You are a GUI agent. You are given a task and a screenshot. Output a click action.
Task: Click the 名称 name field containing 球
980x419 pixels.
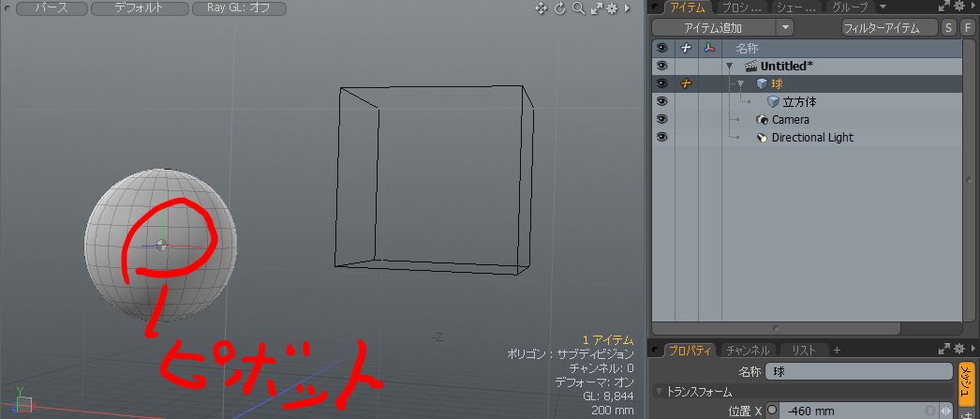coord(859,371)
